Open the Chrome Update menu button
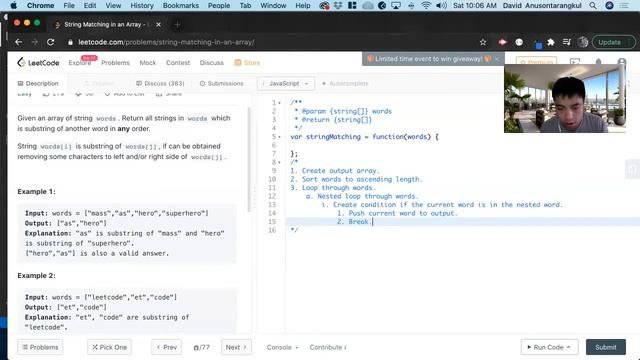The width and height of the screenshot is (640, 360). (x=614, y=42)
